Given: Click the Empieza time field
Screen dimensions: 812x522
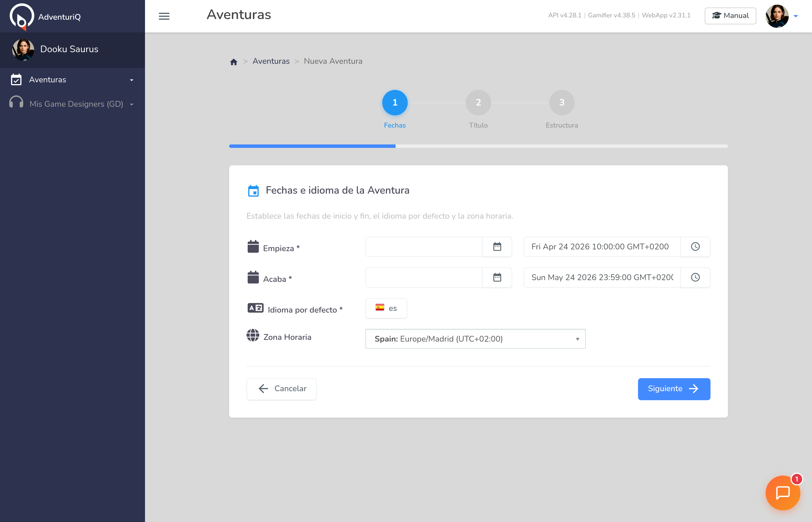Looking at the screenshot, I should point(602,247).
